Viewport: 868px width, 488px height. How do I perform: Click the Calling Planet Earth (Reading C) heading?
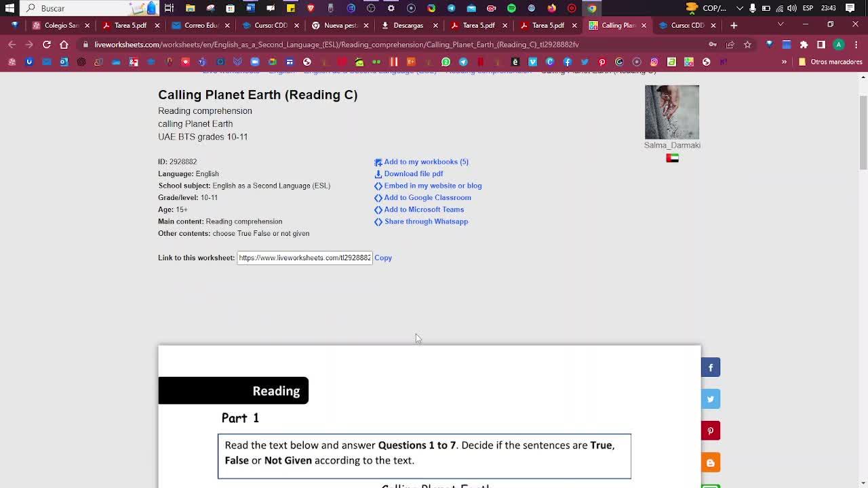(258, 95)
